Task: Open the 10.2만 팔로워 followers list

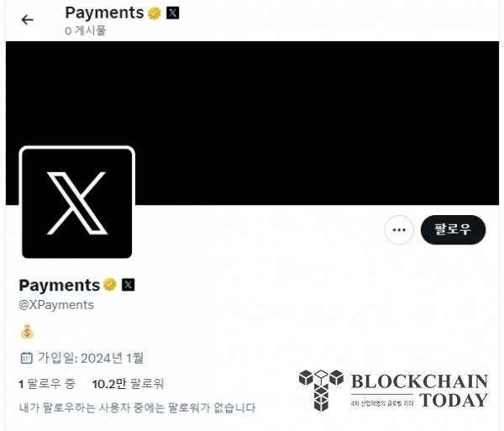Action: pyautogui.click(x=128, y=384)
